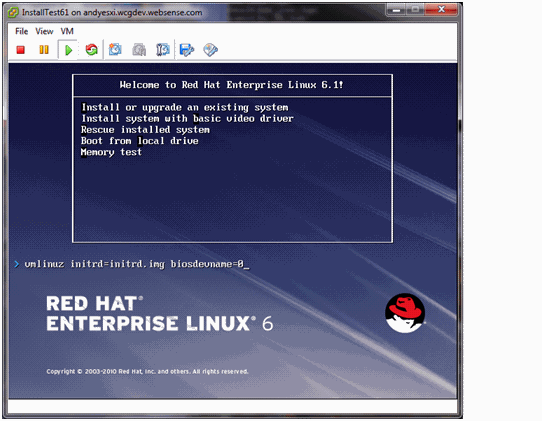Viewport: 542px width, 421px height.
Task: Click the red power off button
Action: click(x=21, y=50)
